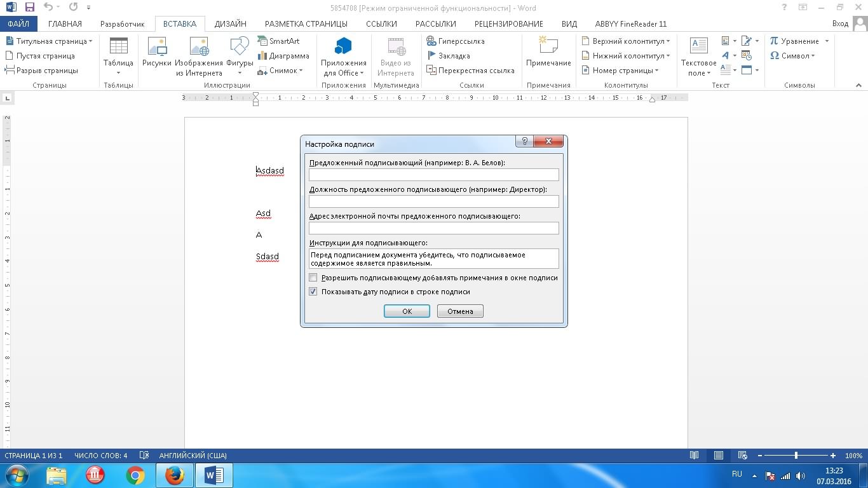The image size is (868, 488).
Task: Click Отмена in signature dialog
Action: [x=460, y=311]
